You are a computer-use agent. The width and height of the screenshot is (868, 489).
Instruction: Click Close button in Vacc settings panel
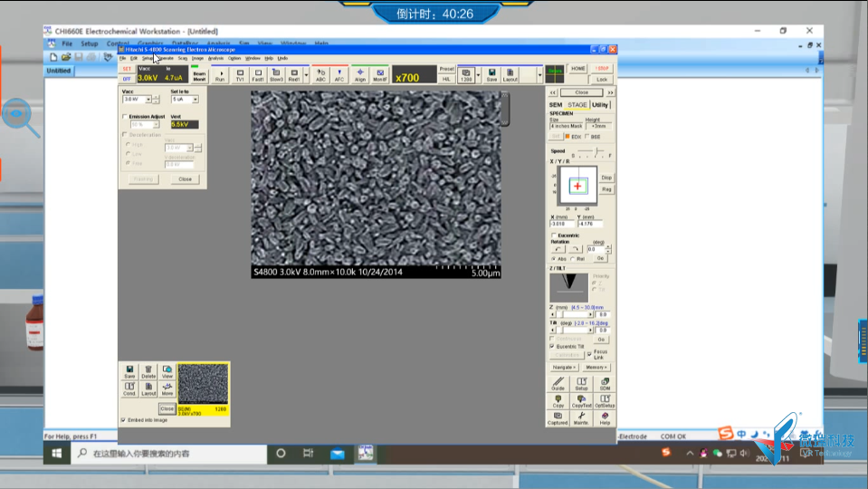pyautogui.click(x=185, y=179)
